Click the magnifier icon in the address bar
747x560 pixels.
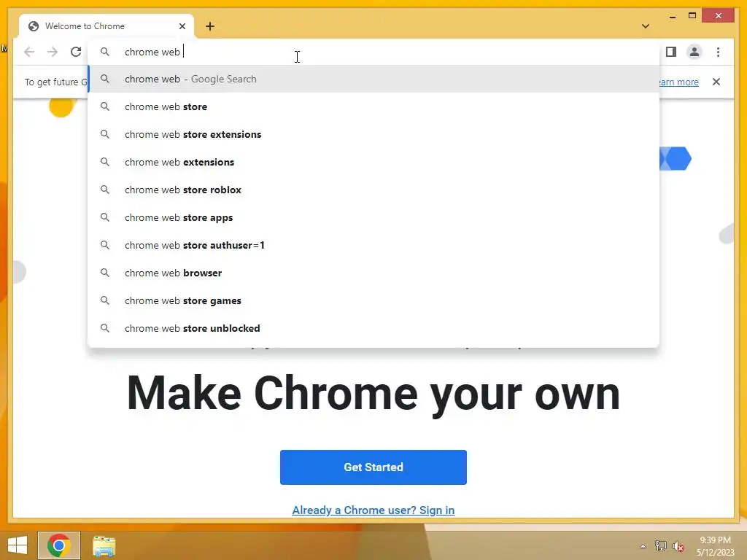(x=105, y=52)
